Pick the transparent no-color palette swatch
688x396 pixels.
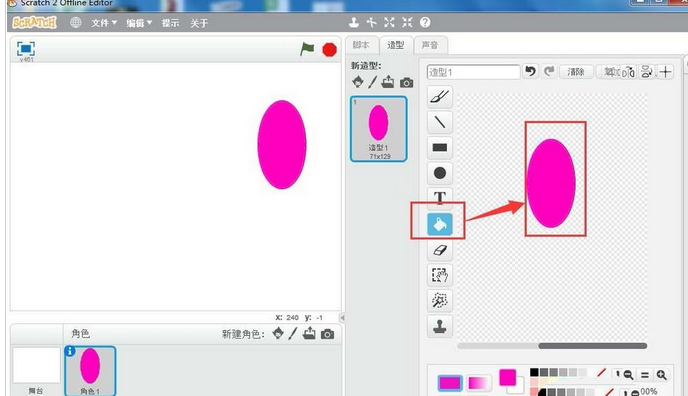point(601,373)
